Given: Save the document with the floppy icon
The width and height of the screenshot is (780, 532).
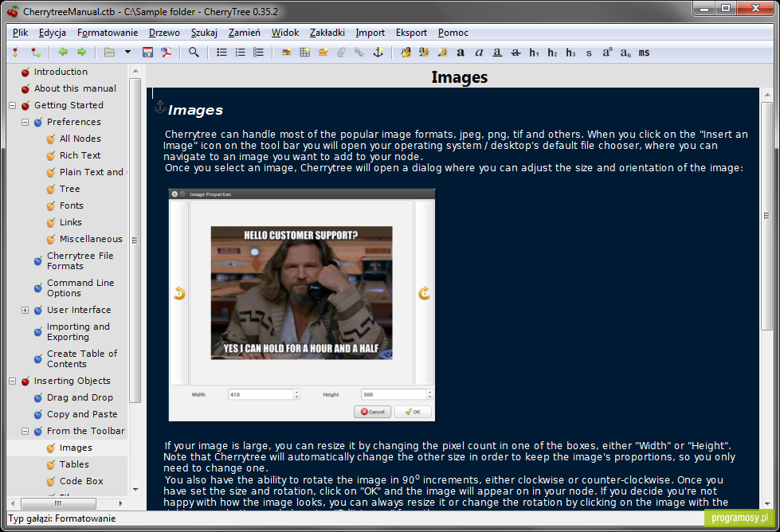Looking at the screenshot, I should [147, 53].
